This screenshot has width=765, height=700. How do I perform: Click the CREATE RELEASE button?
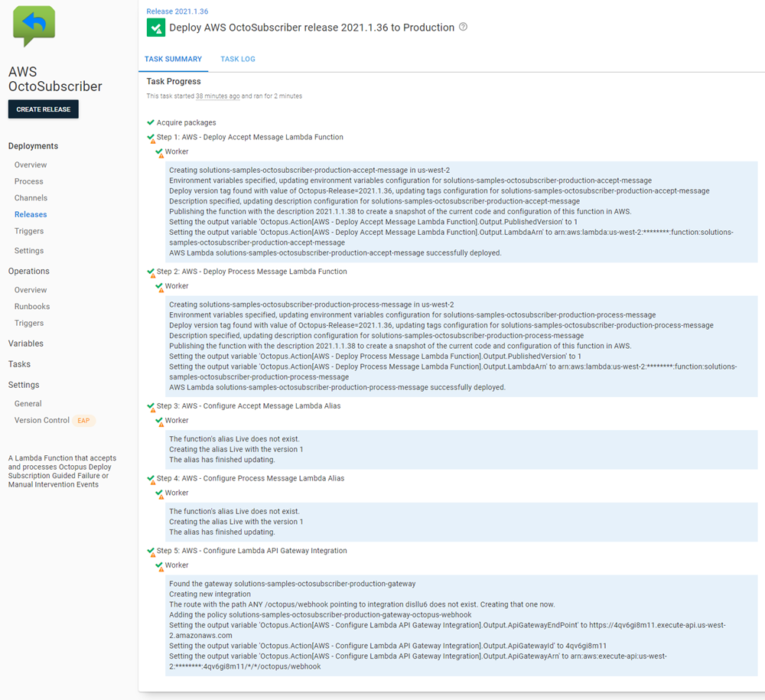coord(43,109)
